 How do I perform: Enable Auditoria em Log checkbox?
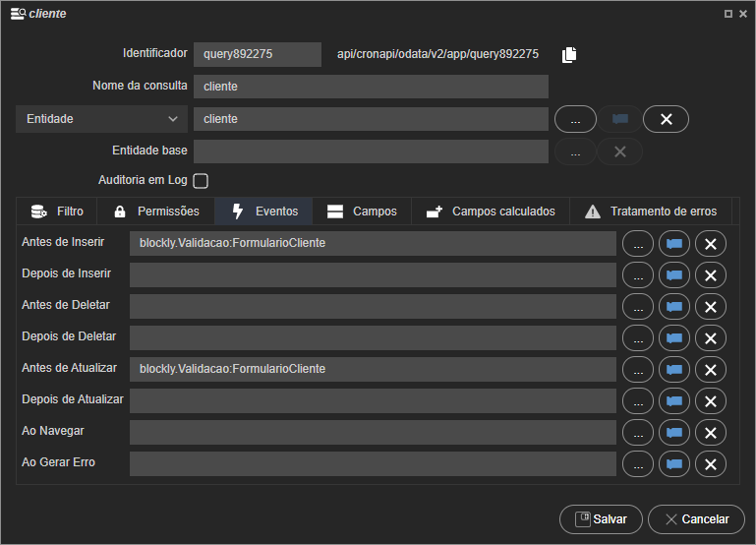[201, 181]
